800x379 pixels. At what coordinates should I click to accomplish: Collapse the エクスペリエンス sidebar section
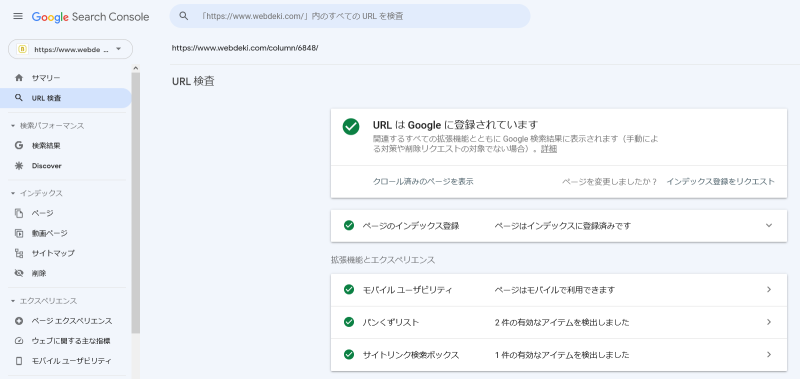tap(13, 301)
